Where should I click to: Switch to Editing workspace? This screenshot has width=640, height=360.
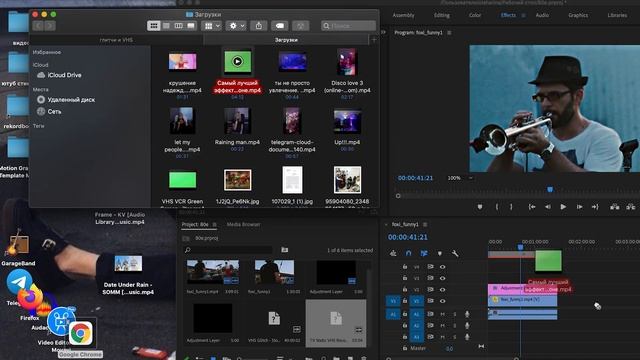[442, 15]
